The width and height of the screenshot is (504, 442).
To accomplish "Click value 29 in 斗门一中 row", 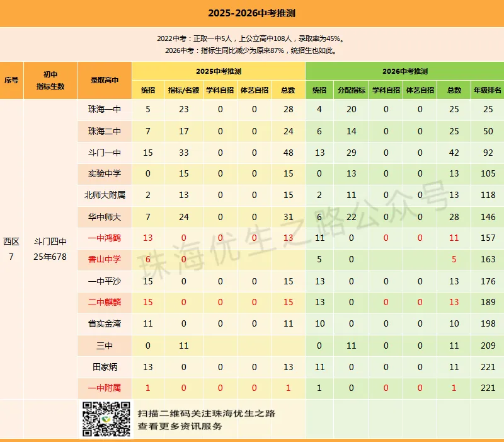I will click(352, 153).
